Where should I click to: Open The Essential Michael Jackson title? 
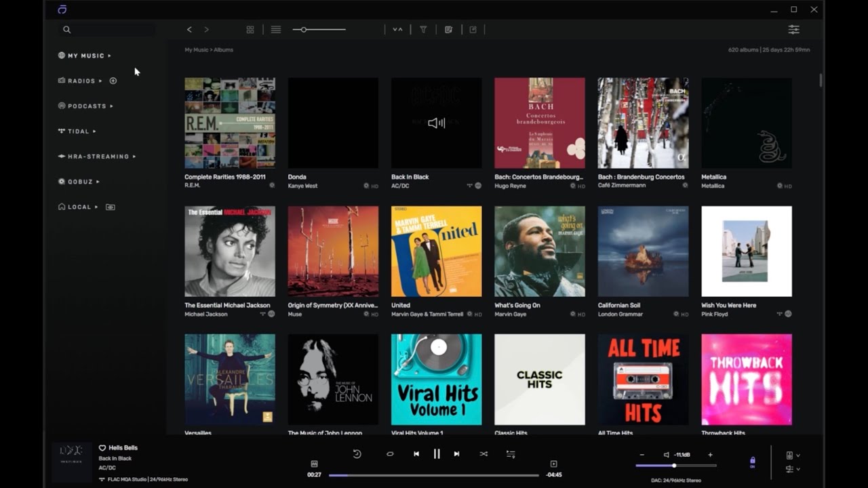click(227, 306)
